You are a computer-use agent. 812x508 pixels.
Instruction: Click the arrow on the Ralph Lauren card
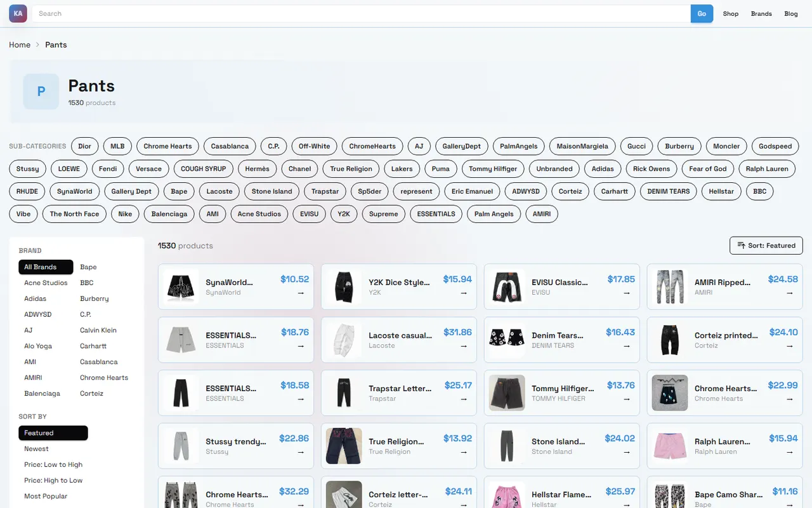coord(790,452)
